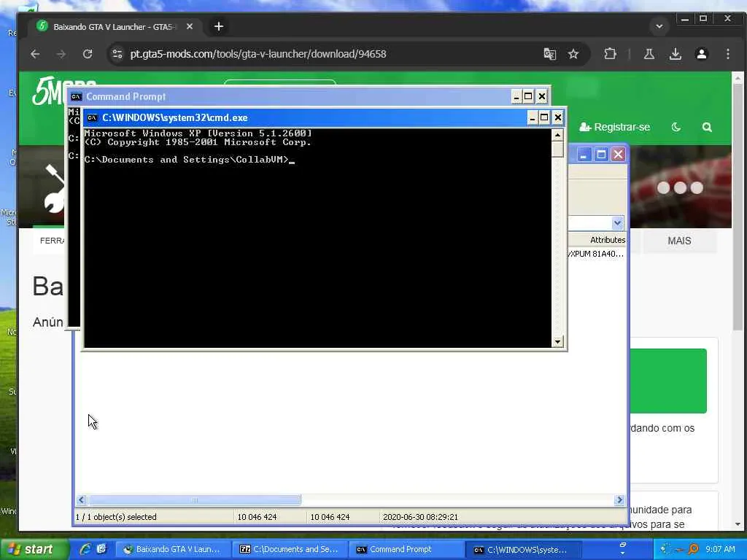Open a new Chrome tab with plus button
747x560 pixels.
(x=219, y=27)
